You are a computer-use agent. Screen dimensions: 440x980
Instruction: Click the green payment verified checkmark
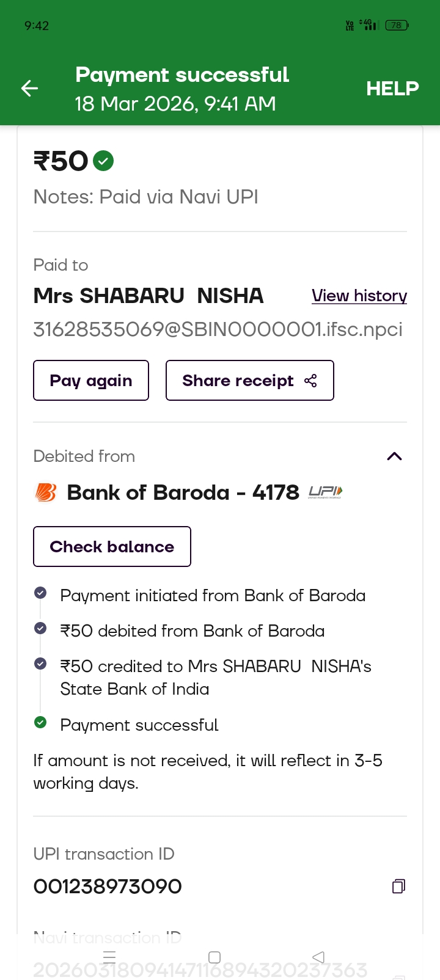tap(103, 161)
